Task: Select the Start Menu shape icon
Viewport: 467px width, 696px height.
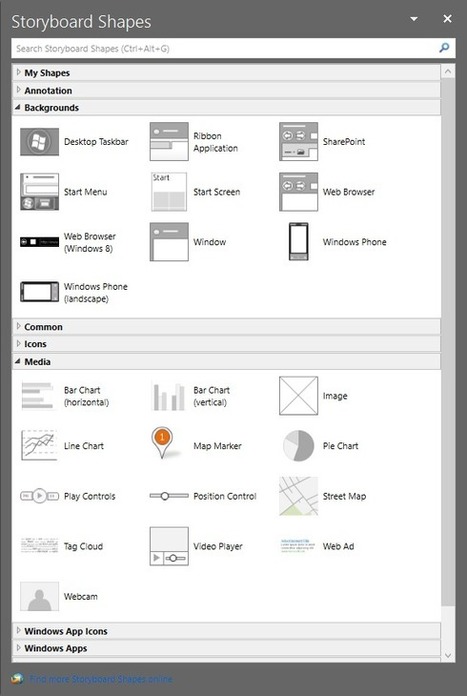Action: click(40, 192)
